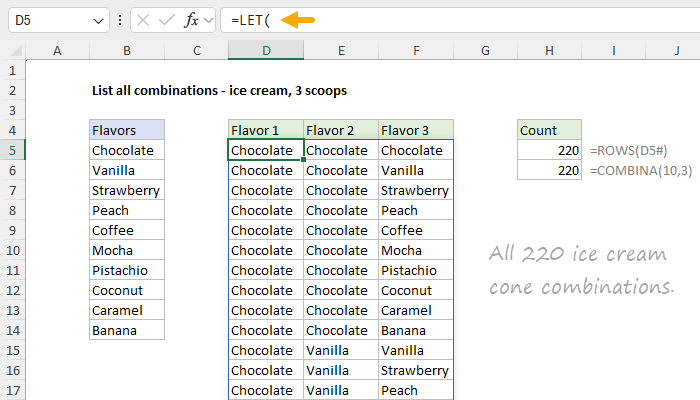Select column C header

[196, 50]
